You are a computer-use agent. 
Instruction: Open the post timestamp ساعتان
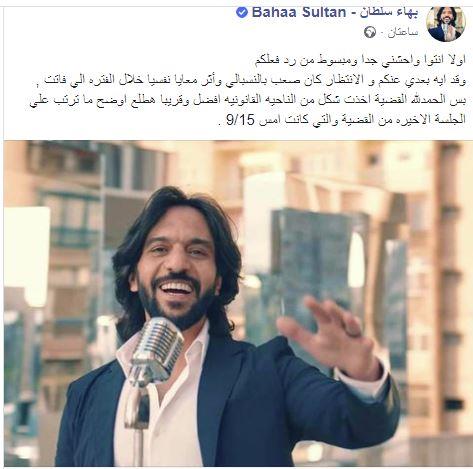click(403, 33)
